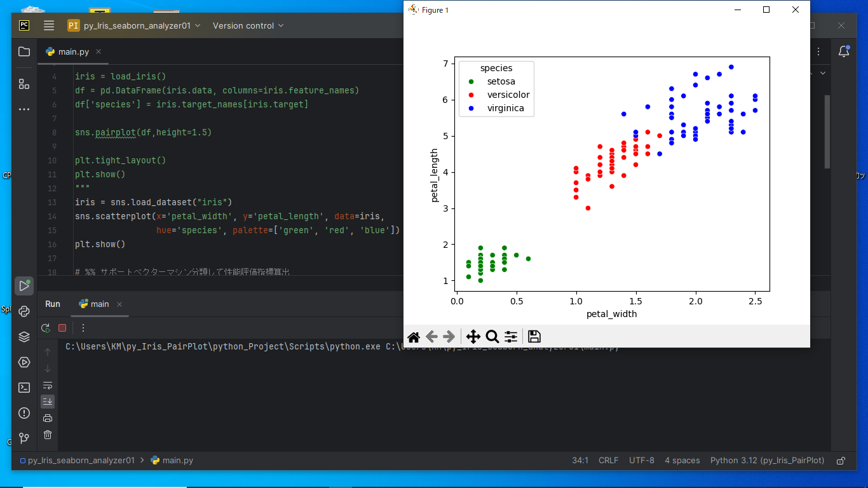This screenshot has width=868, height=488.
Task: Open the Project tool window folder icon
Action: click(x=24, y=51)
